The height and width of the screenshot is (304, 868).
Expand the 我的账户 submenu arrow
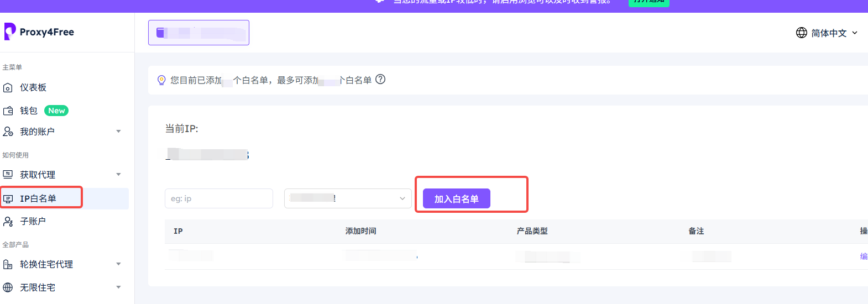coord(118,132)
